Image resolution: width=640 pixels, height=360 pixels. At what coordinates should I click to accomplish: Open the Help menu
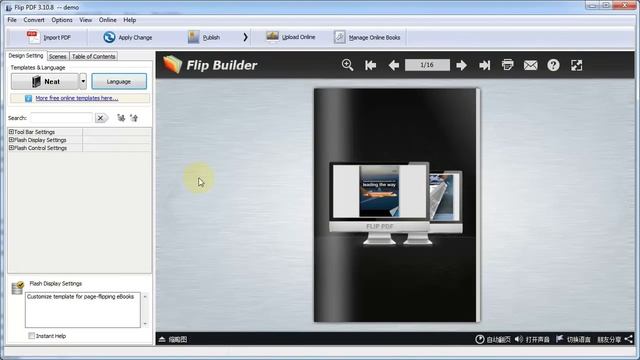[129, 20]
